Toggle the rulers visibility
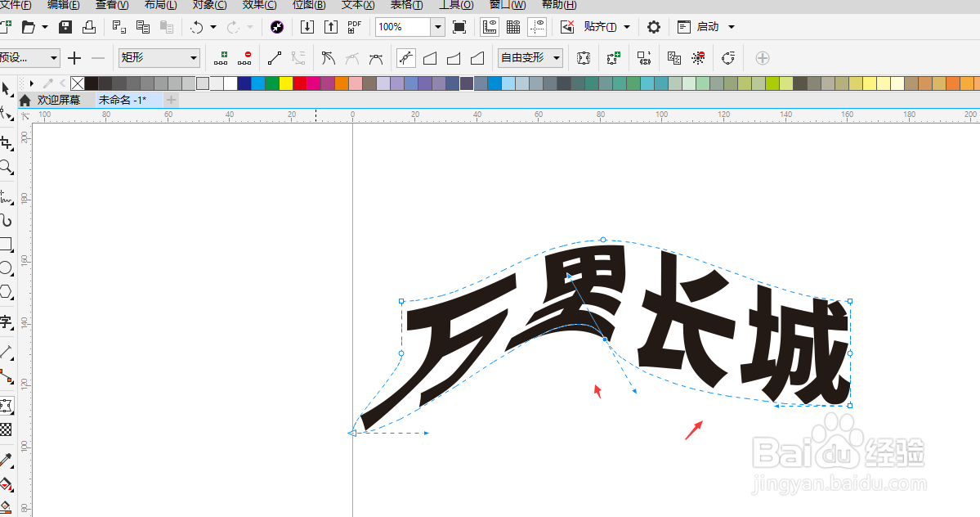This screenshot has width=980, height=517. pyautogui.click(x=489, y=26)
